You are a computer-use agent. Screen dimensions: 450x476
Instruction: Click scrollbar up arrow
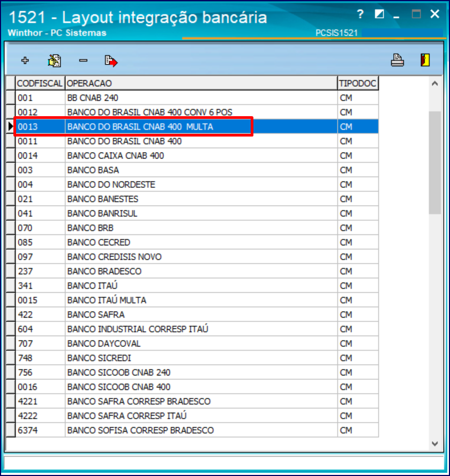point(434,84)
